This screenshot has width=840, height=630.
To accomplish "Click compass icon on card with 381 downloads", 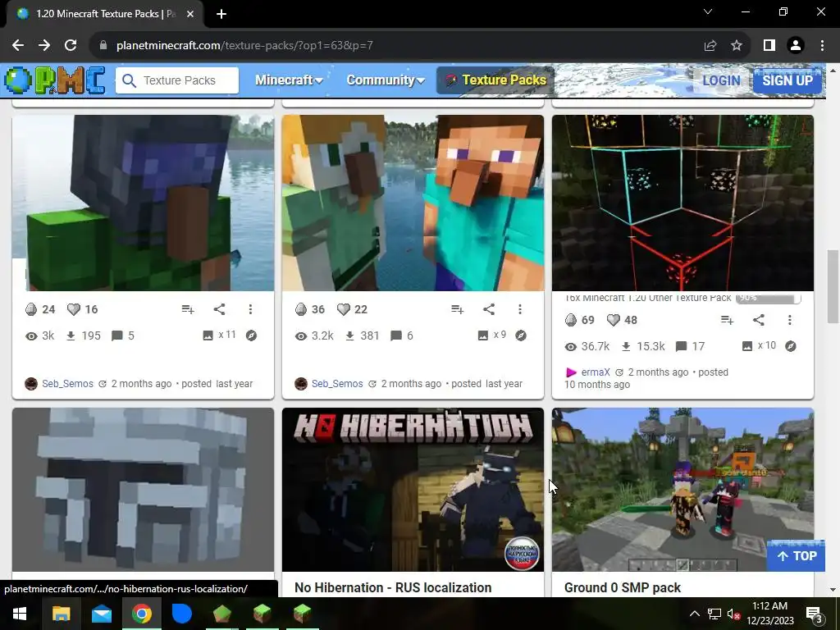I will point(521,336).
